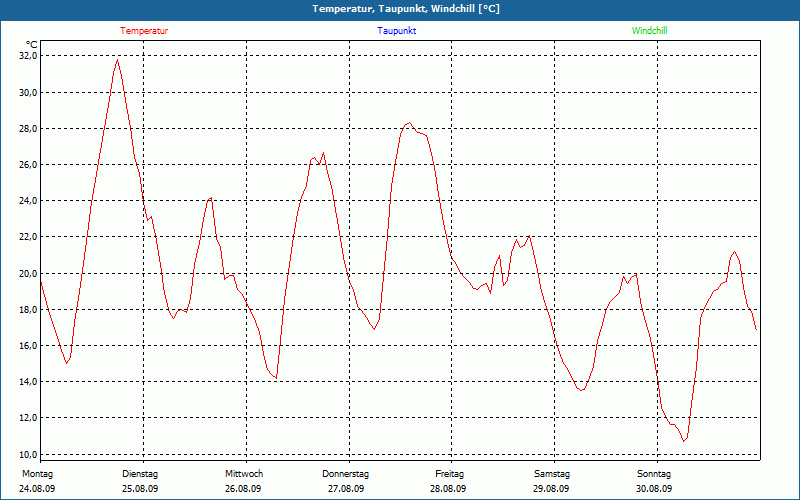Click the 32,0 y-axis value
Image resolution: width=800 pixels, height=500 pixels.
point(29,56)
